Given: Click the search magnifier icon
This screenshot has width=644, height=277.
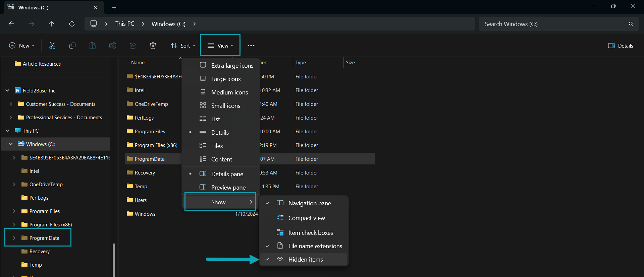Looking at the screenshot, I should coord(631,24).
